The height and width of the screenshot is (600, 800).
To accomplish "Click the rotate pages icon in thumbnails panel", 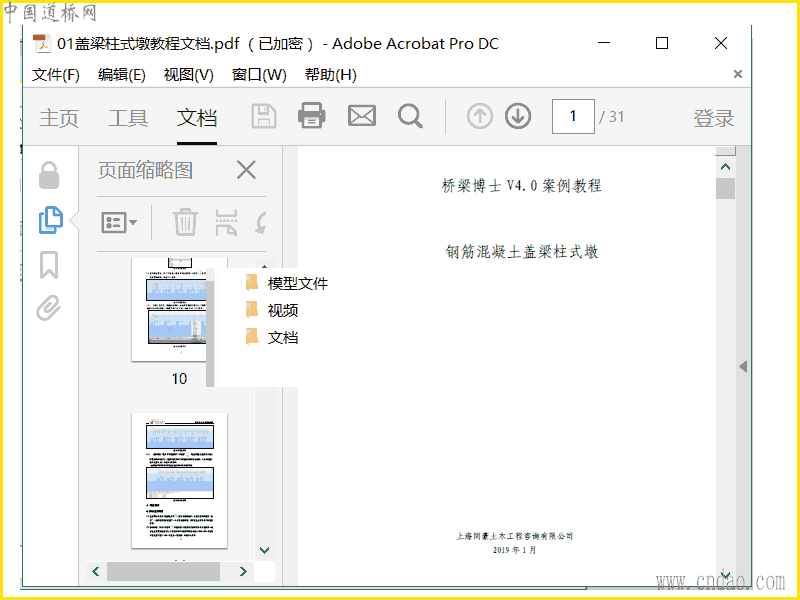I will pos(261,223).
